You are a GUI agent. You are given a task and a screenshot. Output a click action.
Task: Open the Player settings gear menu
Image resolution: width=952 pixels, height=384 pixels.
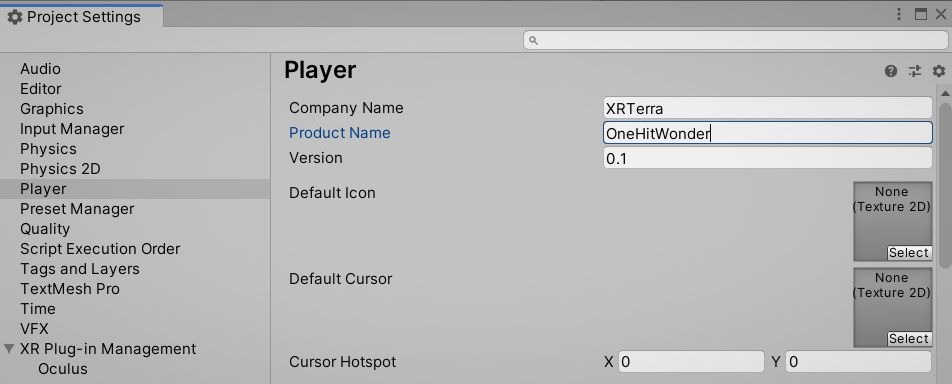tap(939, 71)
